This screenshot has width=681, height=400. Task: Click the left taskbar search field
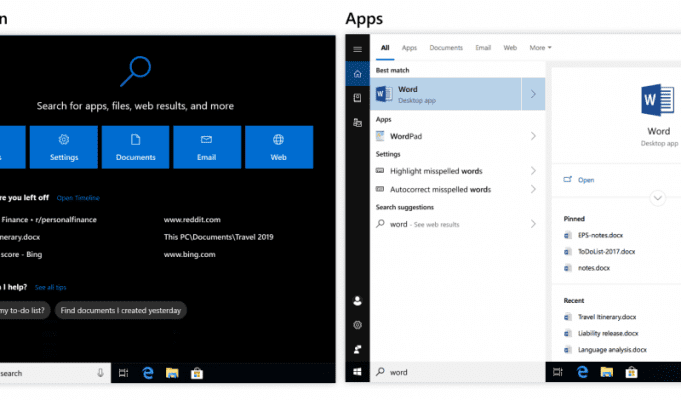(55, 373)
